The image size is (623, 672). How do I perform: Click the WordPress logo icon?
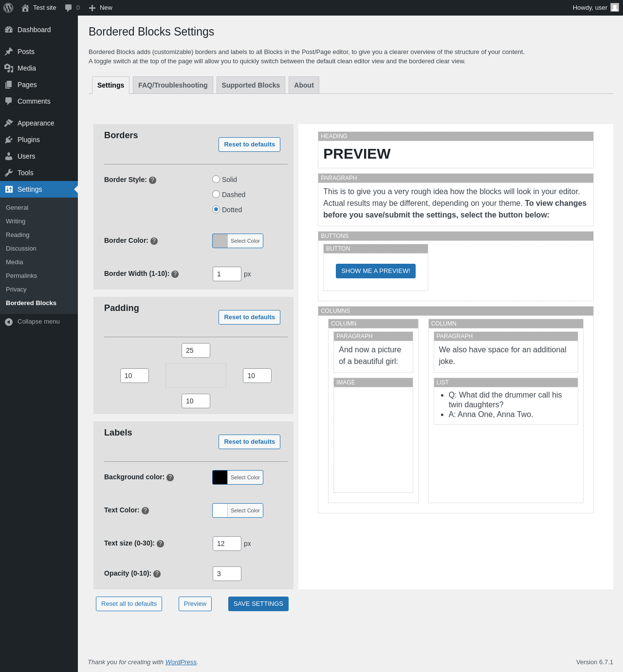click(x=8, y=8)
